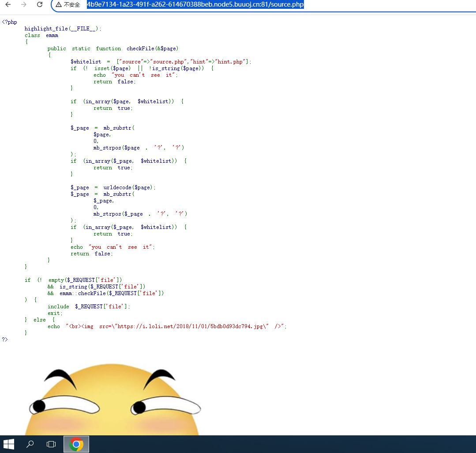Focus the address bar URL source.php

point(195,4)
